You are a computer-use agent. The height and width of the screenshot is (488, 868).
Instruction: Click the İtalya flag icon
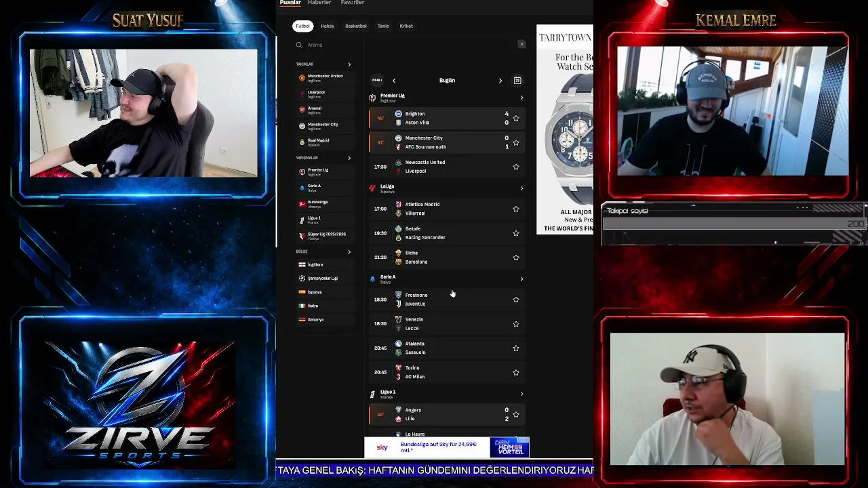(302, 306)
